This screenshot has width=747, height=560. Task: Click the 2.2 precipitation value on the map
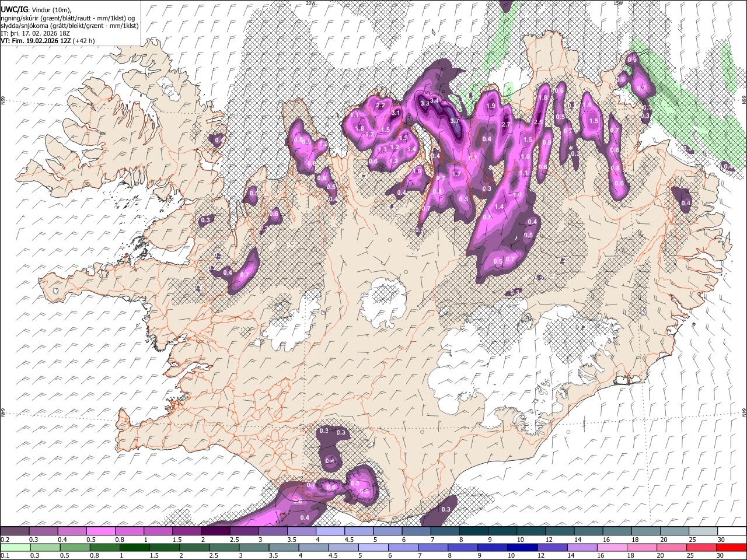coord(381,106)
